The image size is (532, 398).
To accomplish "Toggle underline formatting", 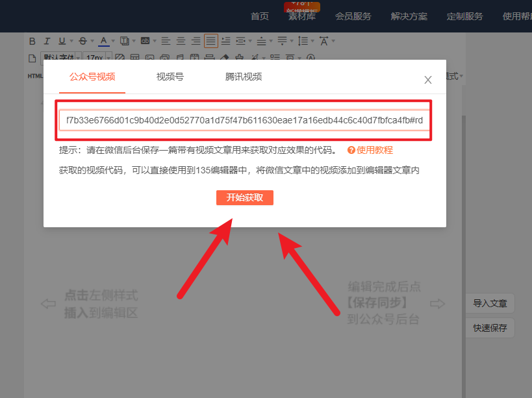I will [x=62, y=42].
